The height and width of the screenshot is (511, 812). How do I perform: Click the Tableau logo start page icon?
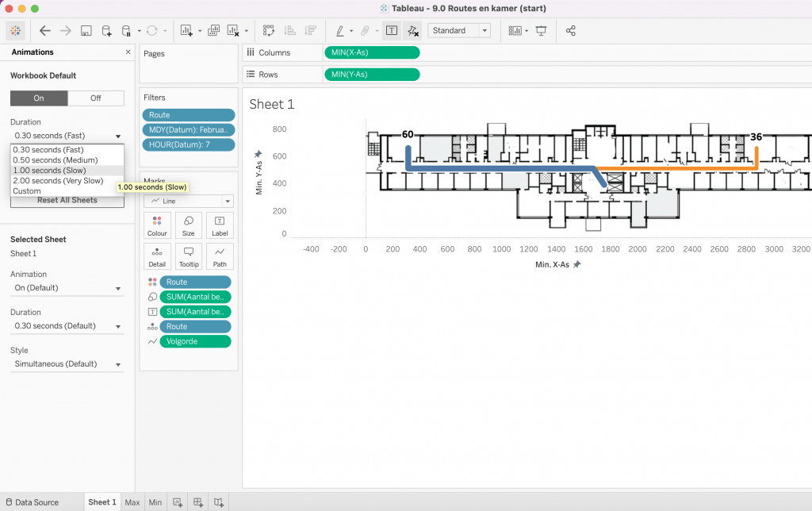tap(16, 31)
